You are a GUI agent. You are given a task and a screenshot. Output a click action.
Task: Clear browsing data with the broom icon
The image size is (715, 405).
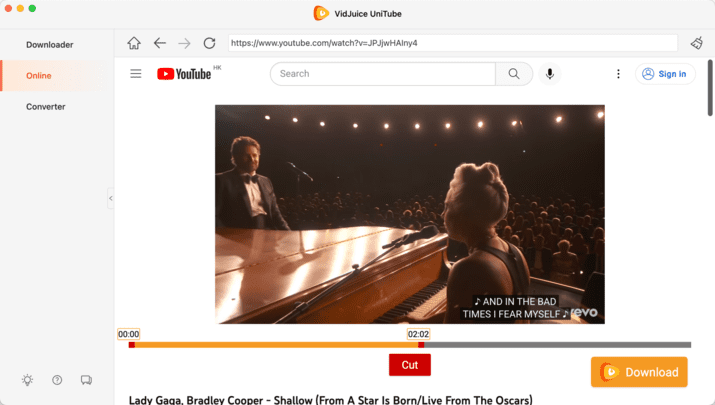(x=696, y=43)
